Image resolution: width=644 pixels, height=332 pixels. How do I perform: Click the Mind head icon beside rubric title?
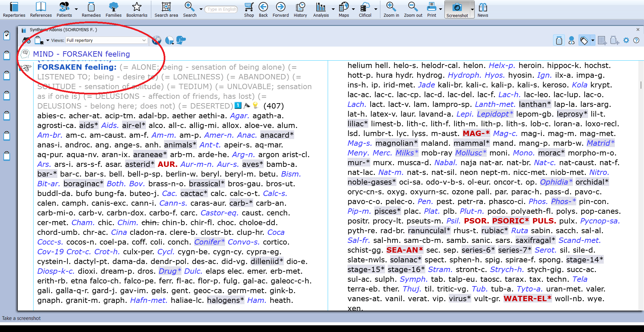coord(25,54)
